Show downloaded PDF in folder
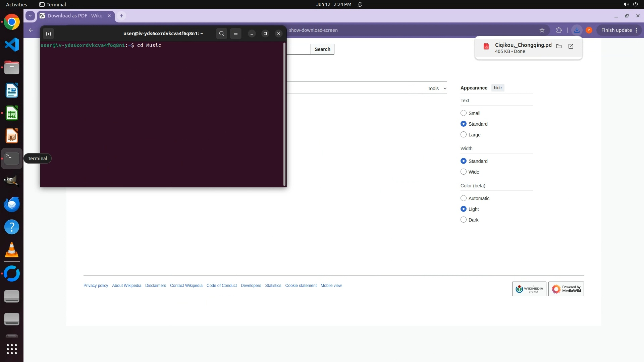 [x=559, y=46]
